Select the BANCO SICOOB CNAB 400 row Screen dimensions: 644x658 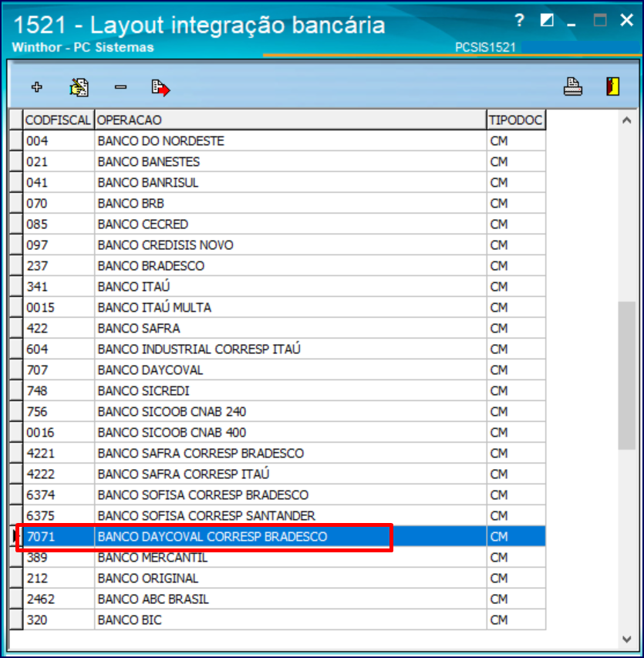[278, 432]
